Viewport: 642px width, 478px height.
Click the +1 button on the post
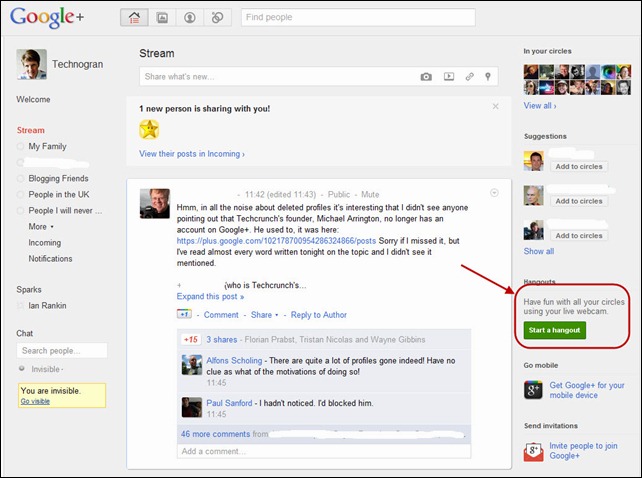pyautogui.click(x=184, y=314)
